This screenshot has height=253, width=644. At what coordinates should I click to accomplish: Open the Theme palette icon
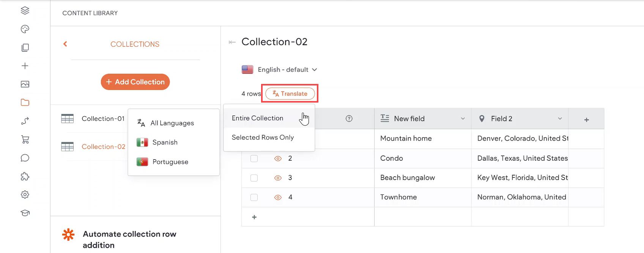[x=25, y=29]
